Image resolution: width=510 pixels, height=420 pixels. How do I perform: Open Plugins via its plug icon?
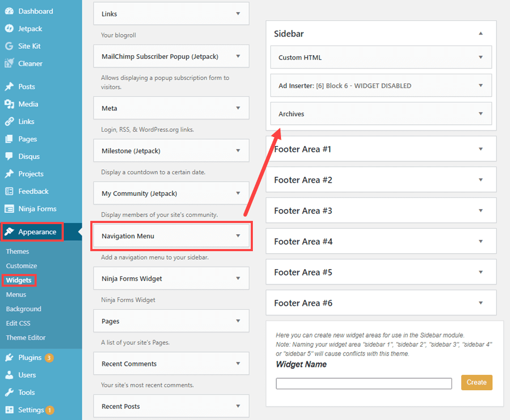(10, 357)
